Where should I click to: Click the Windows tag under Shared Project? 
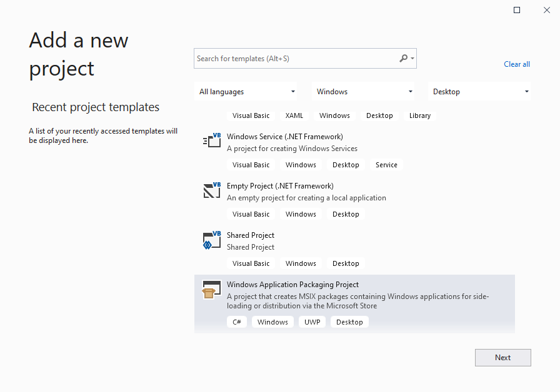301,263
